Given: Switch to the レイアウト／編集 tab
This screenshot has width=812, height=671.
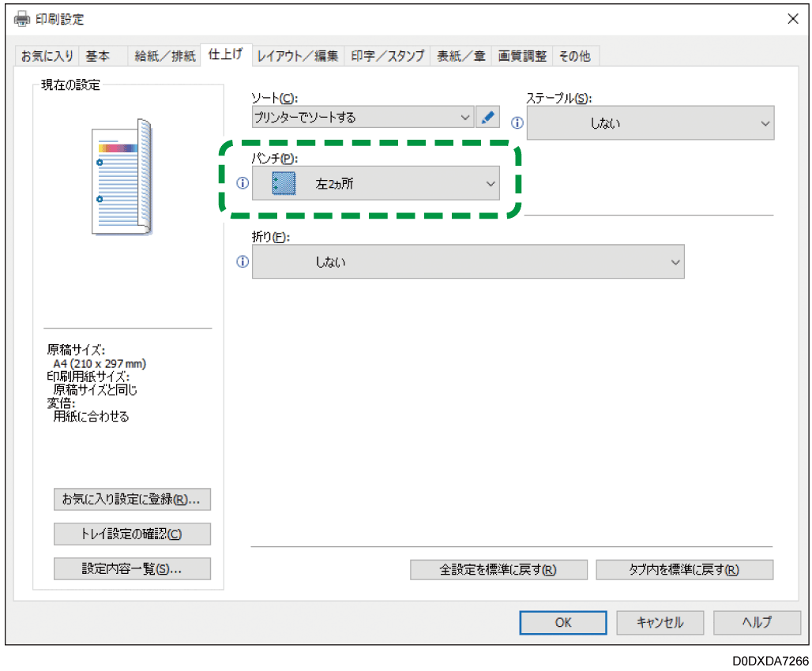Looking at the screenshot, I should (299, 55).
